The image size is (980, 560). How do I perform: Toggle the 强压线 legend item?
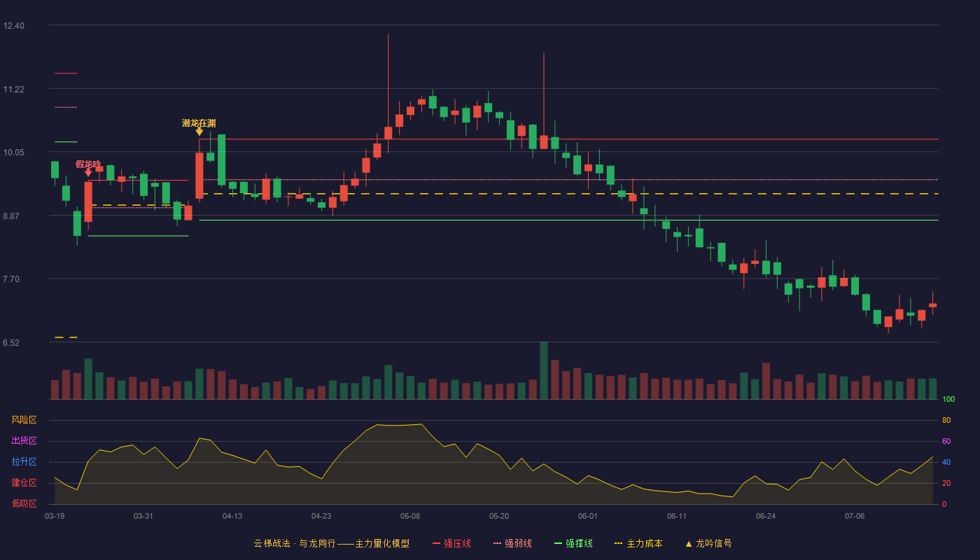[451, 543]
